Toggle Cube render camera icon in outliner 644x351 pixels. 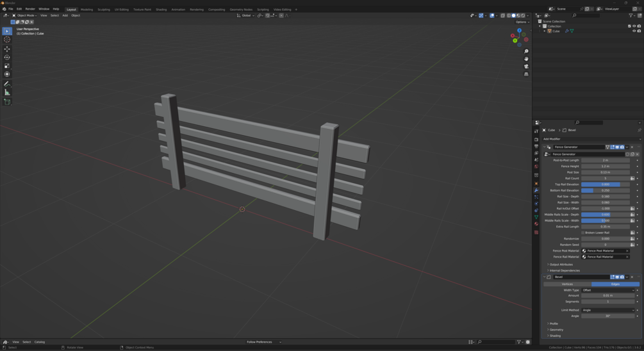(639, 31)
